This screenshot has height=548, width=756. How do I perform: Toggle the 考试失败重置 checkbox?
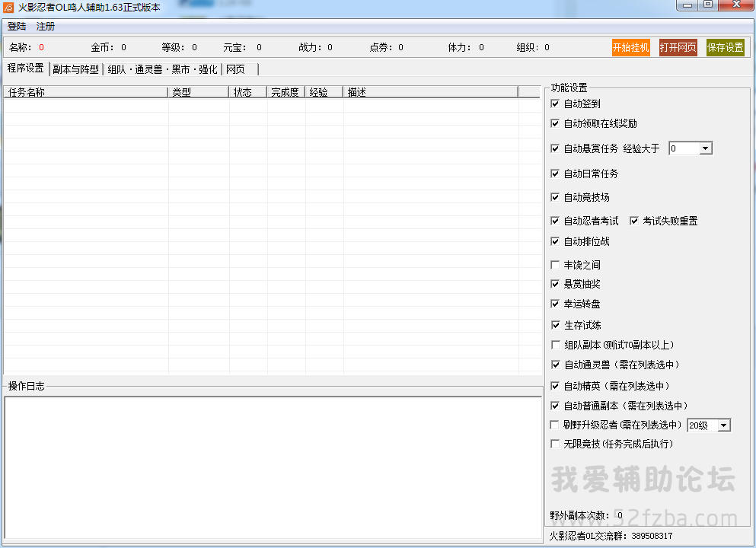pyautogui.click(x=634, y=221)
